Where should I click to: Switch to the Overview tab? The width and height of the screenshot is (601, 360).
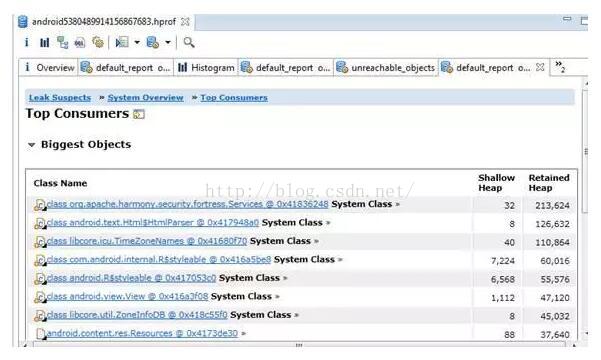point(49,68)
